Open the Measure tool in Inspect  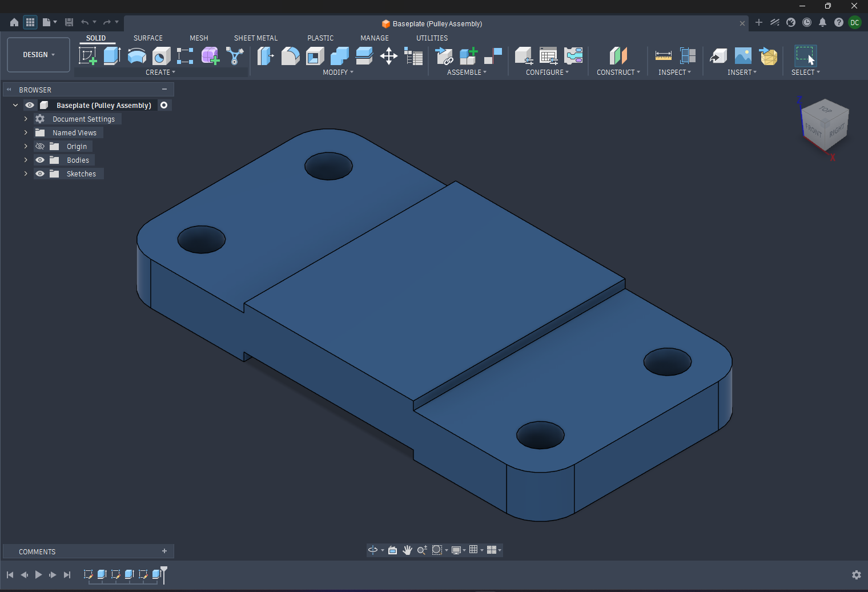(x=663, y=56)
